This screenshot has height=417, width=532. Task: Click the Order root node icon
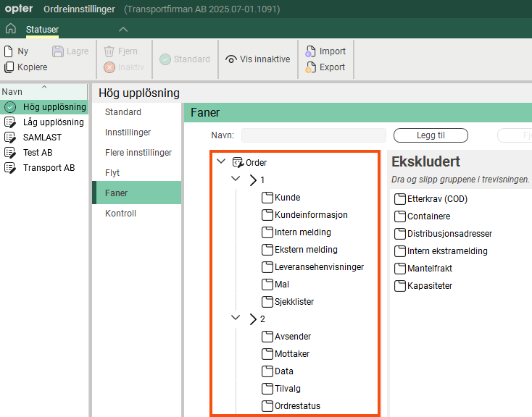click(238, 163)
